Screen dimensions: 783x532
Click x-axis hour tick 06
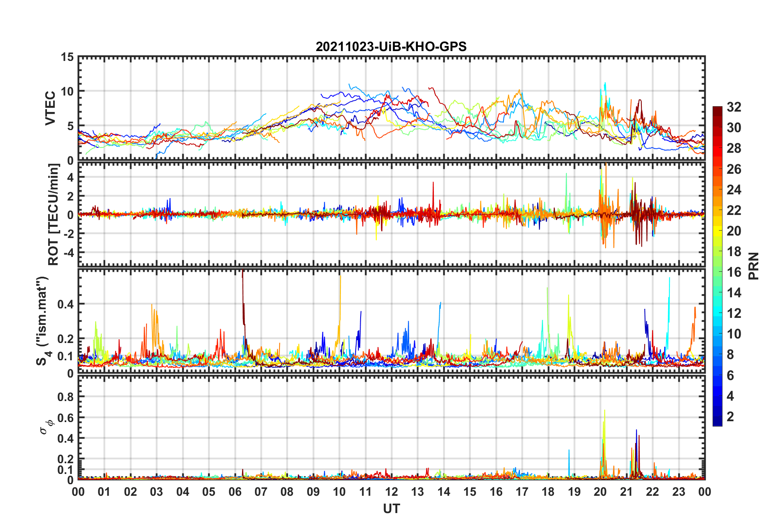(x=235, y=492)
